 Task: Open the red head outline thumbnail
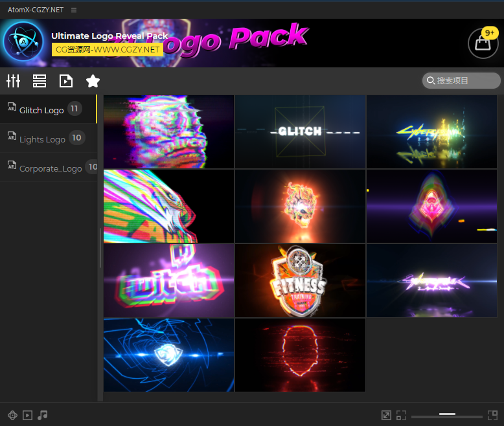pos(300,355)
